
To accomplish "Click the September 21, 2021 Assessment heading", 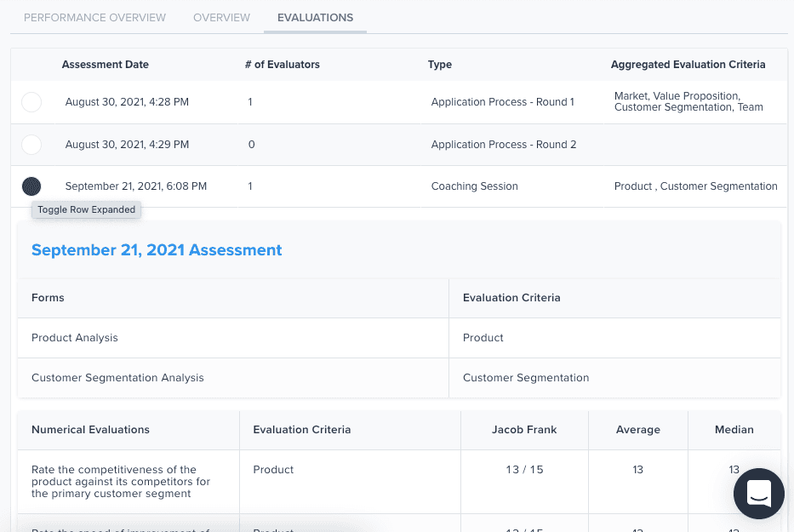I will coord(157,250).
